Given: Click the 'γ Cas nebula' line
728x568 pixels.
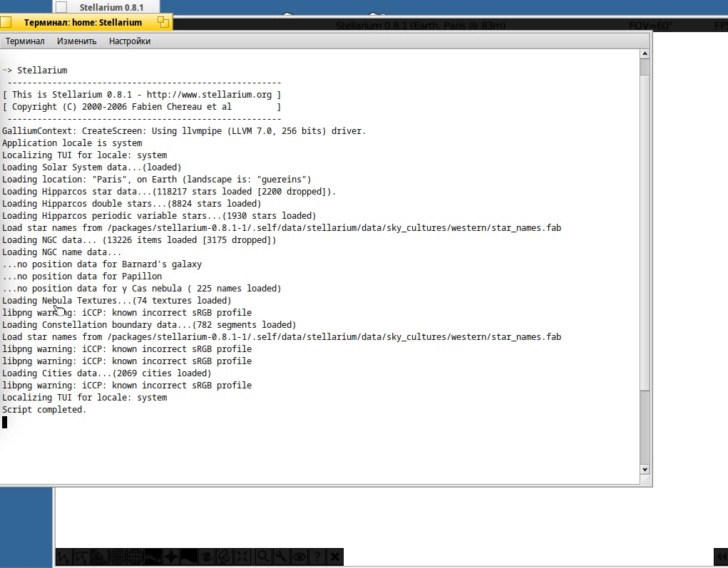Looking at the screenshot, I should tap(142, 288).
